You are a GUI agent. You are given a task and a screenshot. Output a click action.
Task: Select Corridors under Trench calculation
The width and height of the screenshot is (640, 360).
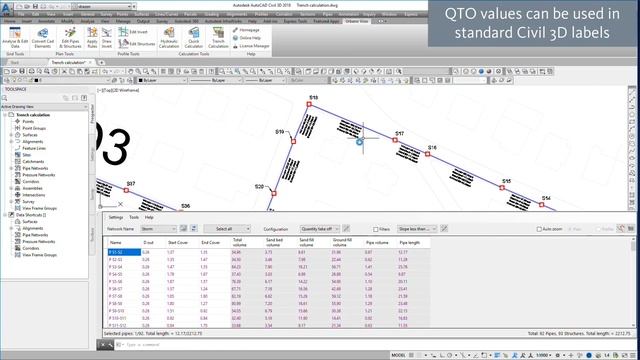point(31,182)
